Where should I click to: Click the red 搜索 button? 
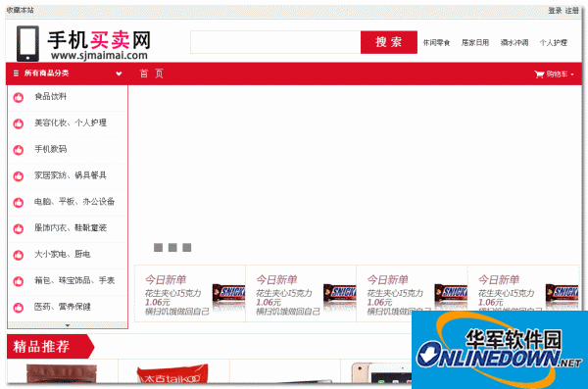pyautogui.click(x=389, y=42)
